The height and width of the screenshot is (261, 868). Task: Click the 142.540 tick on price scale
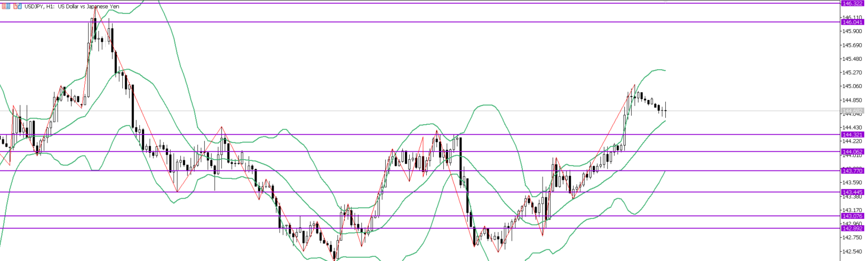tap(852, 251)
